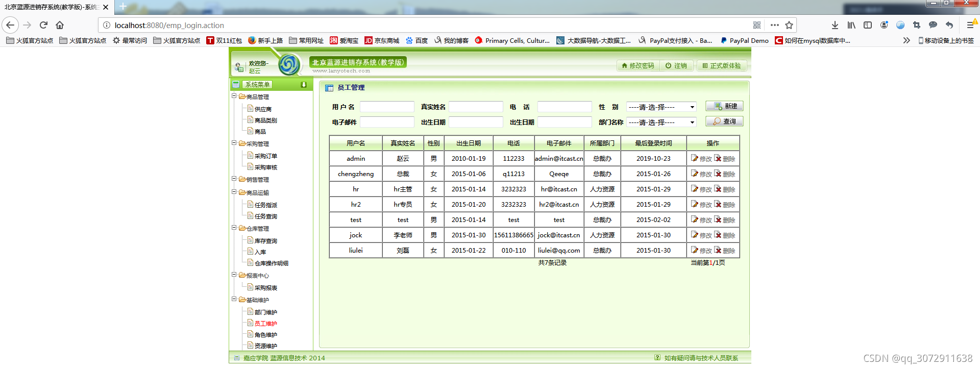The height and width of the screenshot is (369, 980).
Task: Open the 角色维护 menu item
Action: tap(265, 335)
